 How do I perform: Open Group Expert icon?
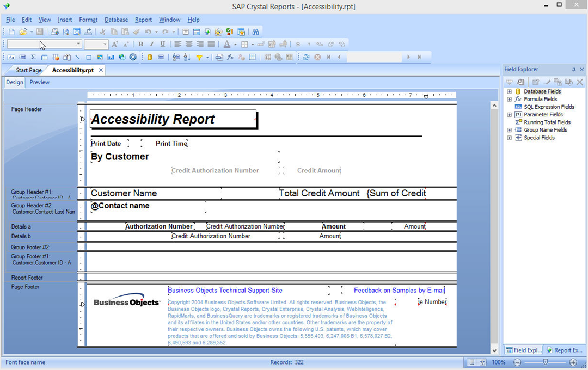point(161,57)
